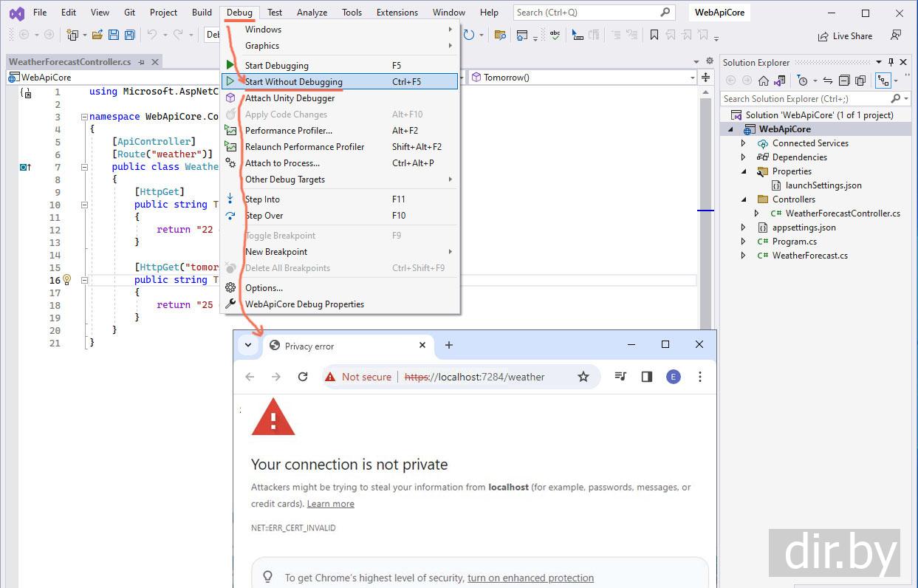
Task: Click the Learn more link
Action: click(330, 504)
